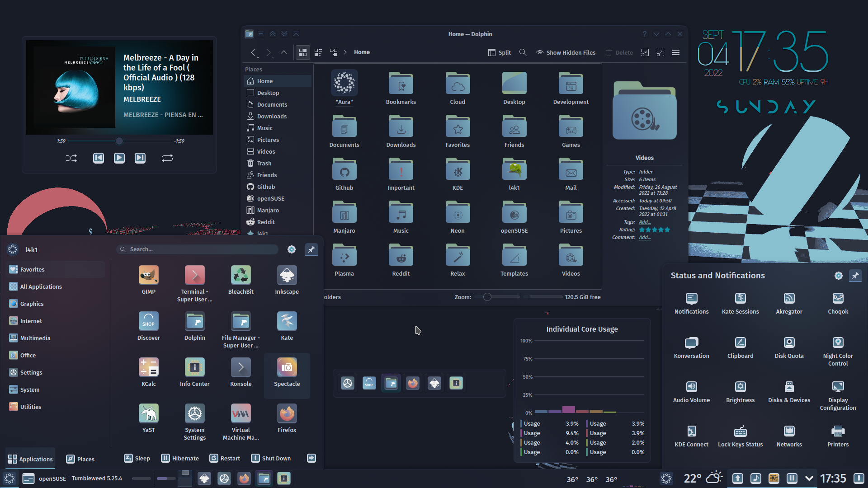Open the Trash entry in Dolphin's Places sidebar

[263, 163]
